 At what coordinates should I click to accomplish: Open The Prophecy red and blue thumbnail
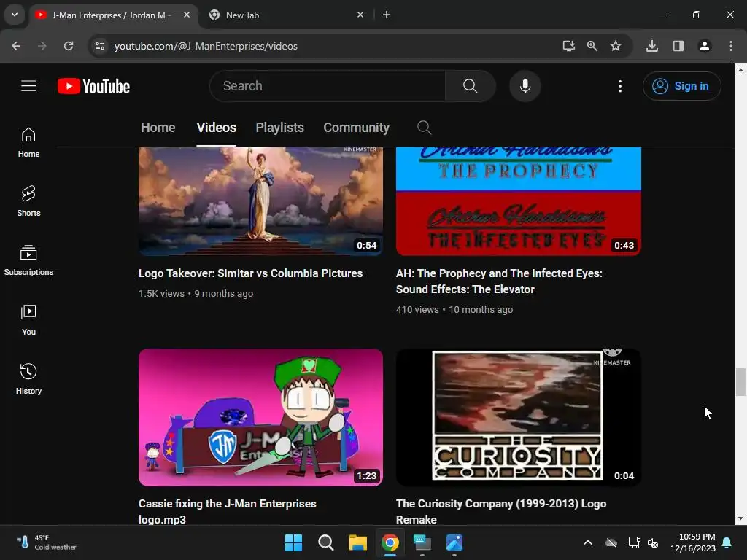tap(519, 201)
